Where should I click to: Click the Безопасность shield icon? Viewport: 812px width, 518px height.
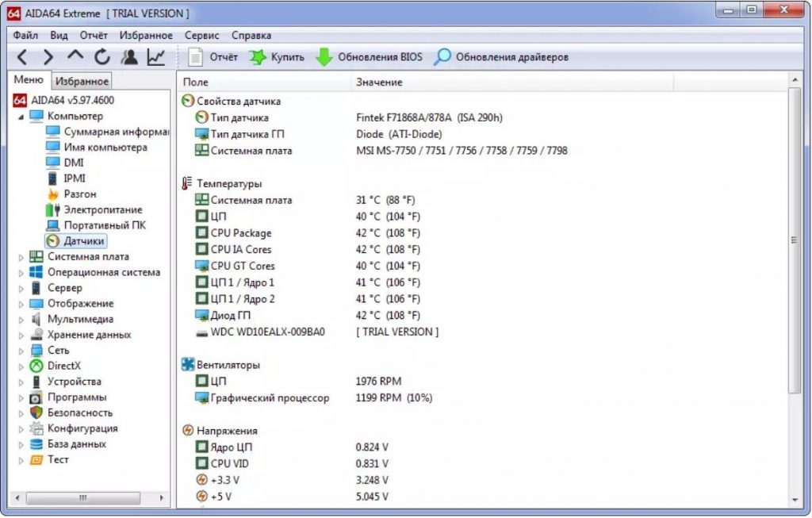pos(36,412)
